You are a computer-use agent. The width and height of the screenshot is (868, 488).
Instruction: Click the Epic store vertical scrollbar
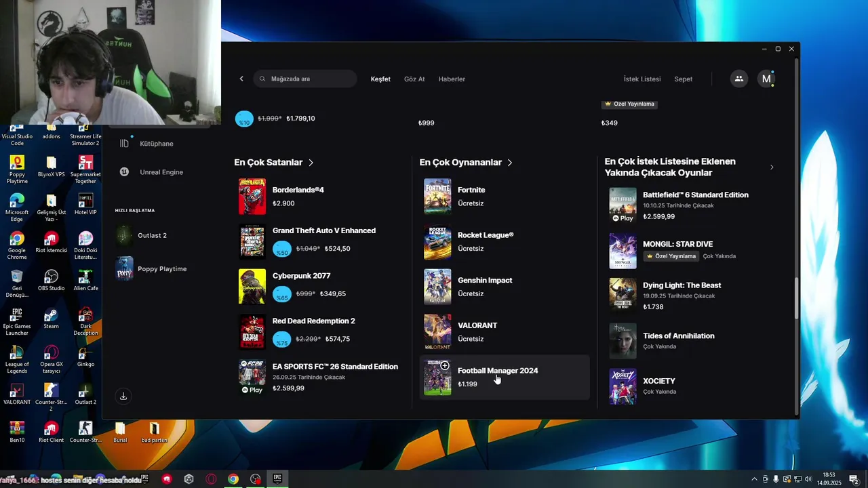tap(797, 298)
